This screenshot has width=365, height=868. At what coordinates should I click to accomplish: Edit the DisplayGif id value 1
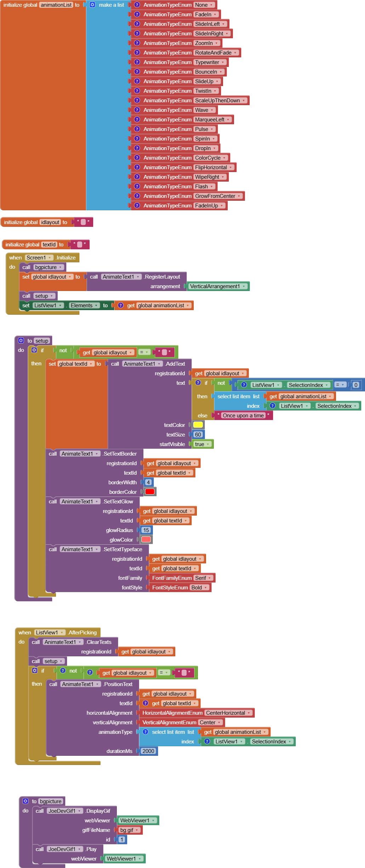[122, 840]
